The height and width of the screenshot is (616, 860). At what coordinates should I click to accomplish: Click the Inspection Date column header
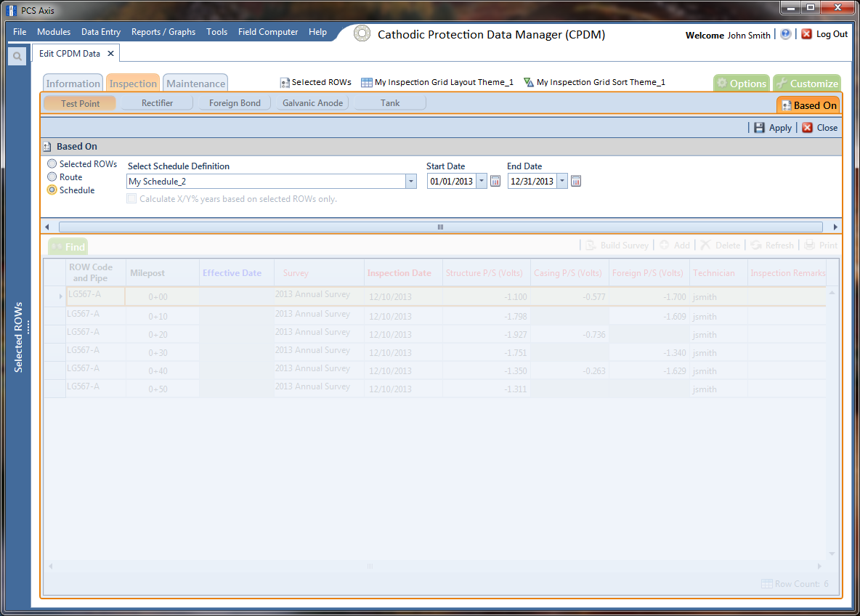pos(403,272)
